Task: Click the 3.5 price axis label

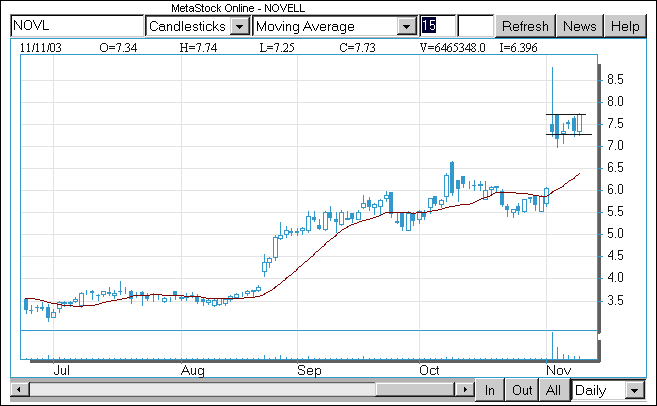Action: click(x=615, y=300)
